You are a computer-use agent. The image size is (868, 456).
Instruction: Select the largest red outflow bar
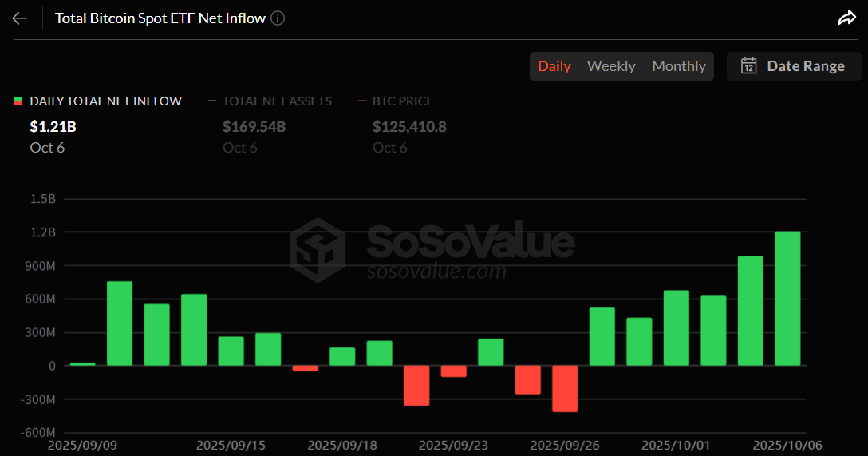pos(565,389)
